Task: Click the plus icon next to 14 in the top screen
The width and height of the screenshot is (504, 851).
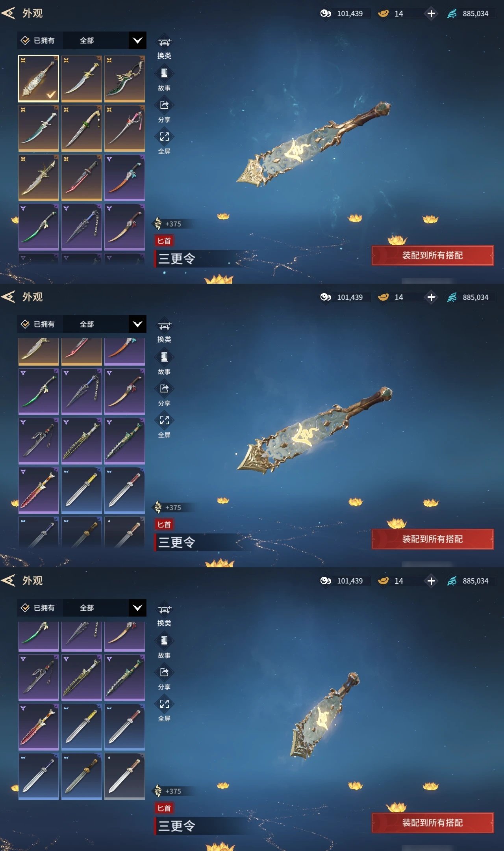Action: [x=431, y=13]
